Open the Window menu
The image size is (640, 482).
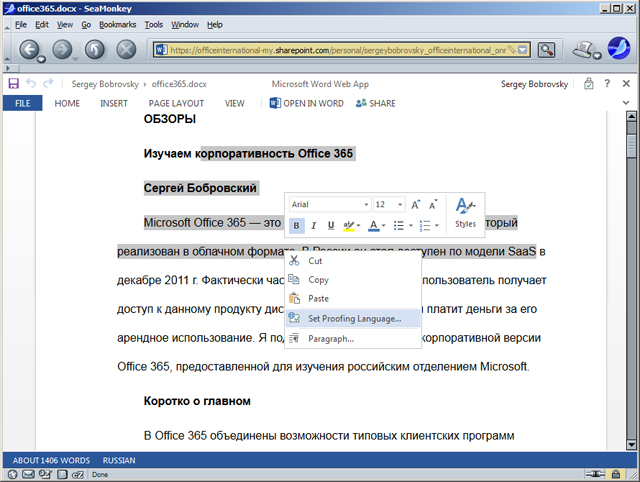[x=185, y=25]
